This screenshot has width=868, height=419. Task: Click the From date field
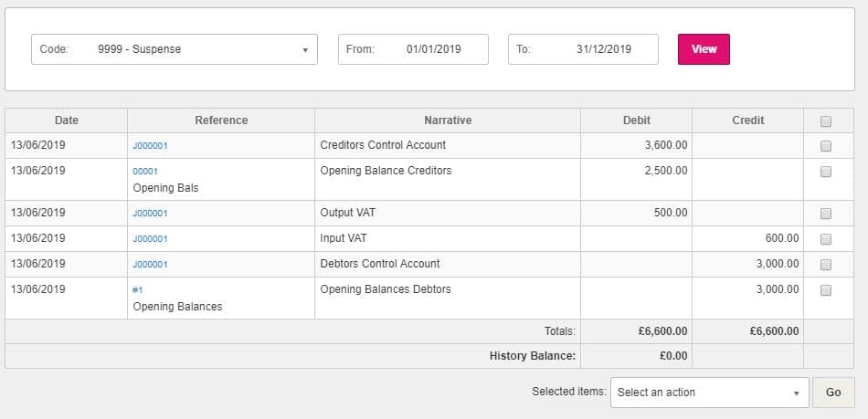click(x=413, y=49)
